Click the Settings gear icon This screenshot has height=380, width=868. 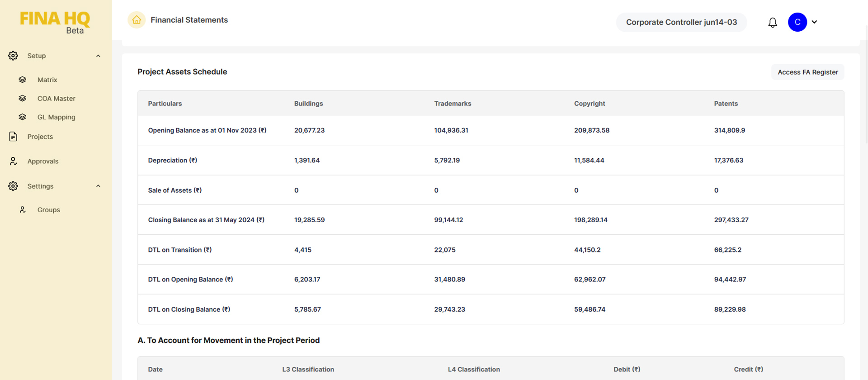[13, 186]
